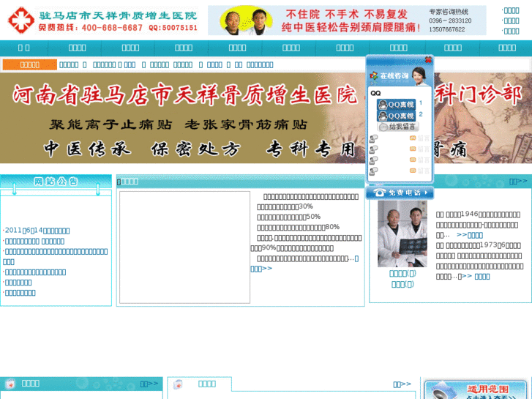532x399 pixels.
Task: Open the >> more link in bottom-left panel
Action: click(149, 384)
